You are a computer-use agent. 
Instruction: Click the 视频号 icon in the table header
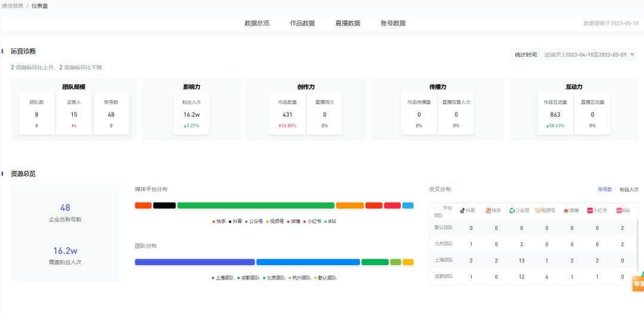coord(538,210)
